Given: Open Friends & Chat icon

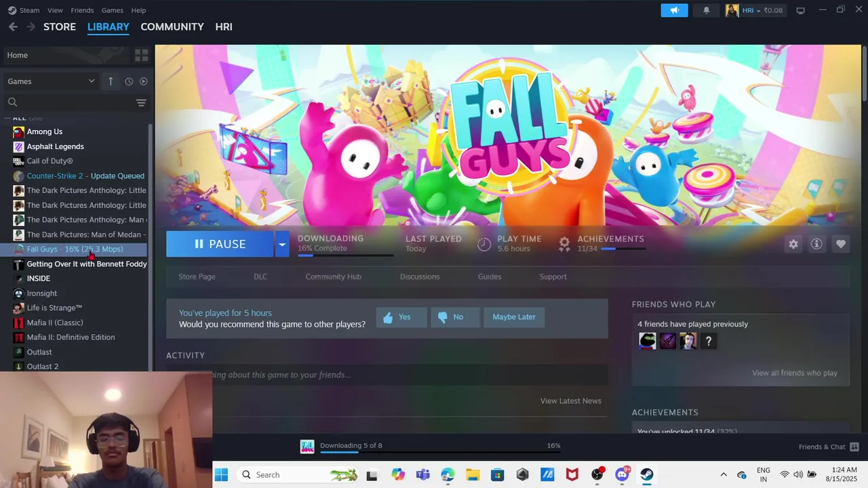Looking at the screenshot, I should point(854,447).
